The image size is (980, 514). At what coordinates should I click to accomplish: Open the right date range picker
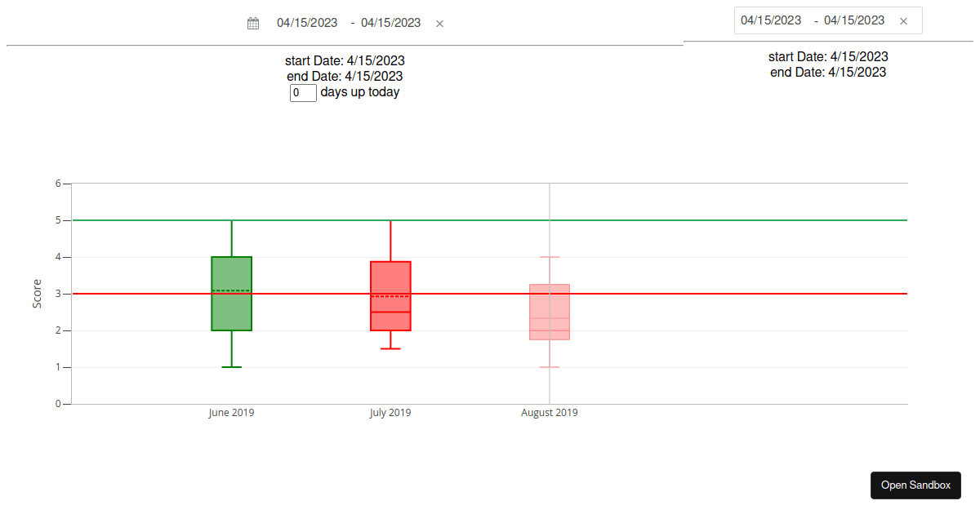coord(808,20)
